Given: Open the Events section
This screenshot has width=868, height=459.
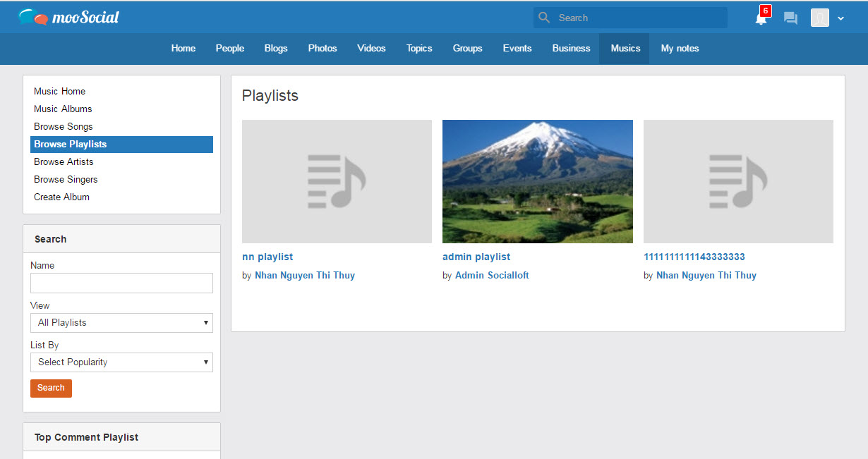Looking at the screenshot, I should tap(517, 49).
